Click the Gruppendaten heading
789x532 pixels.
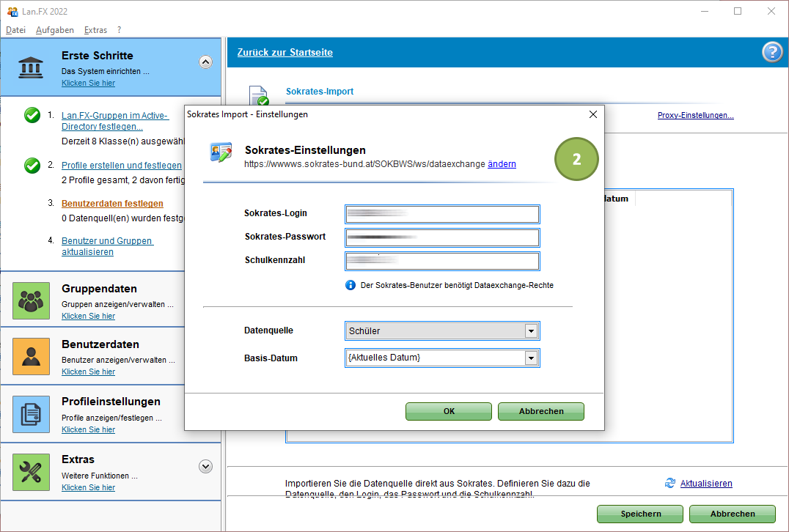[99, 289]
